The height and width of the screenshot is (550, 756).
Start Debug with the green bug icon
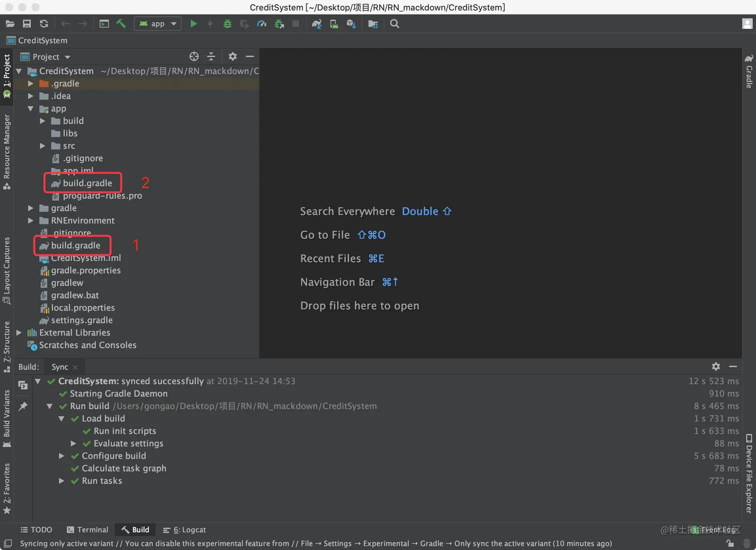click(x=227, y=23)
